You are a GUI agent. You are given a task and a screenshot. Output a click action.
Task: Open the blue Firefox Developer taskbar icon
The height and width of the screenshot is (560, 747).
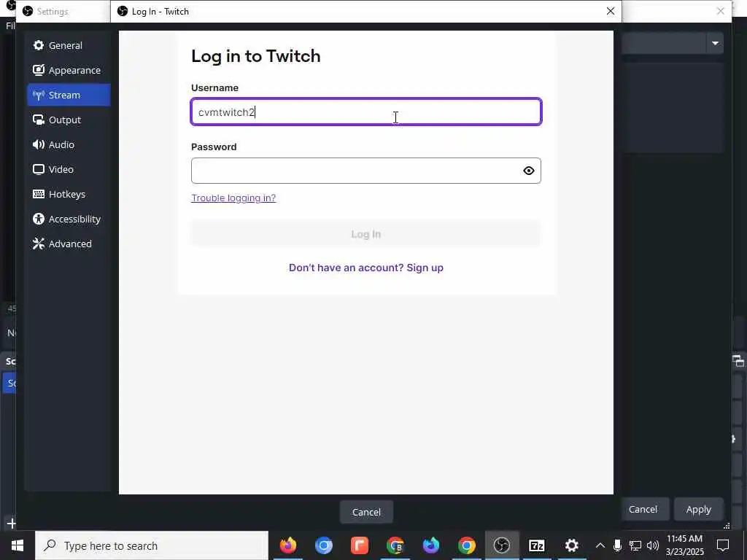430,545
